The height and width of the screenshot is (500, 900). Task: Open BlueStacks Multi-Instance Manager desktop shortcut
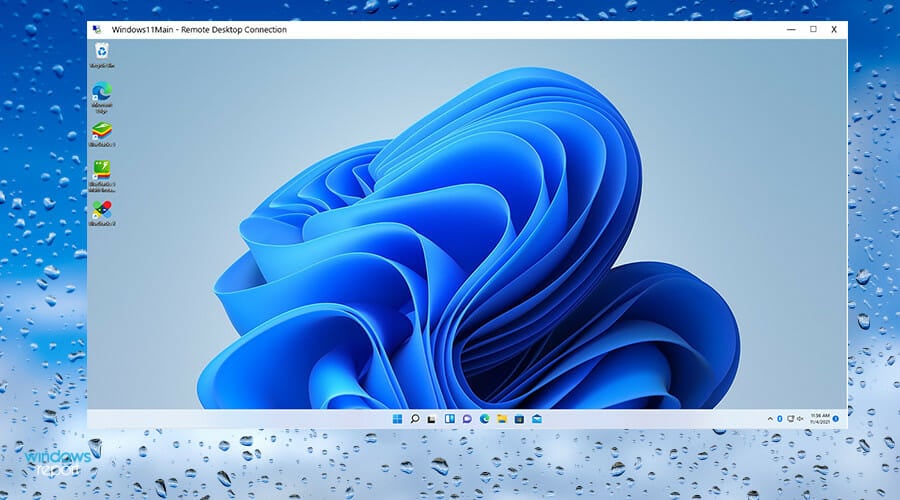coord(101,172)
